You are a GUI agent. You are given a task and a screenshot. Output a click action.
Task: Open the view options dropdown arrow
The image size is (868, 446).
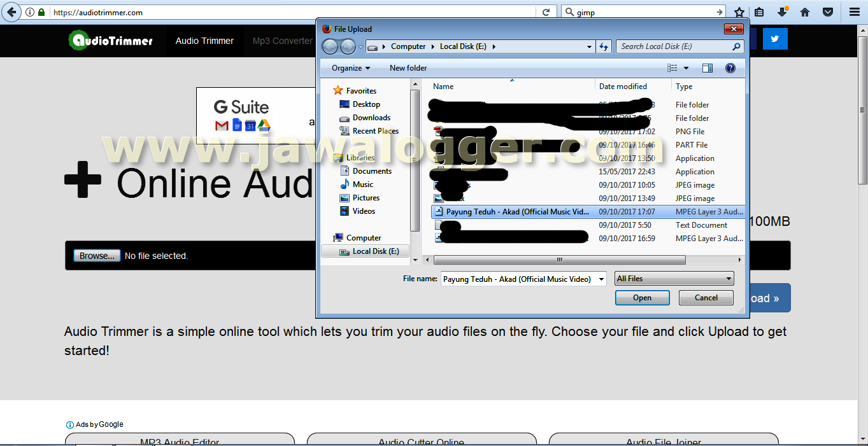686,68
